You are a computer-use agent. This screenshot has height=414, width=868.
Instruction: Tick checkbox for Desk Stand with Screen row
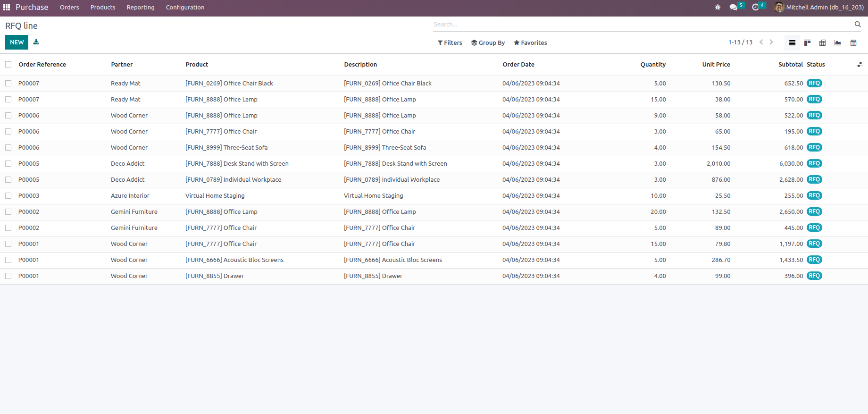pyautogui.click(x=8, y=164)
